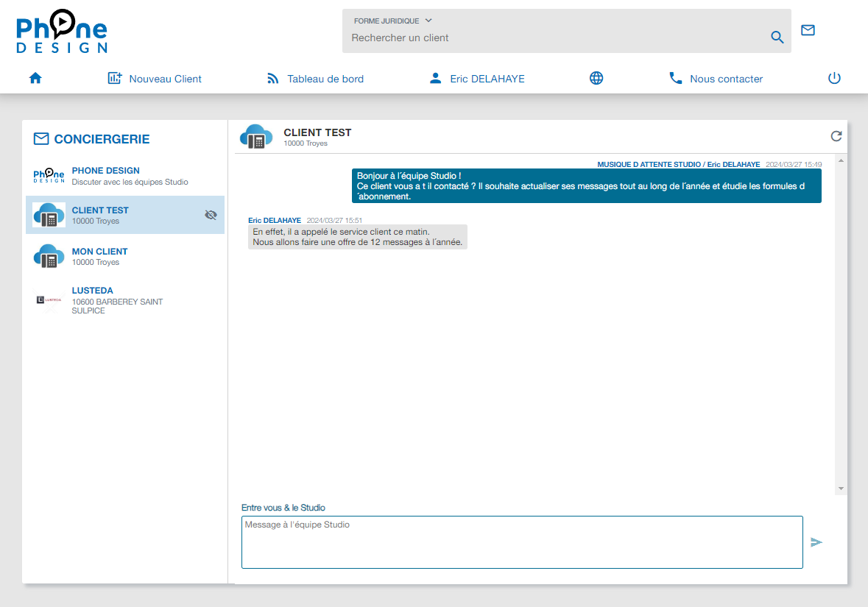
Task: Click the search magnifier icon
Action: (x=777, y=38)
